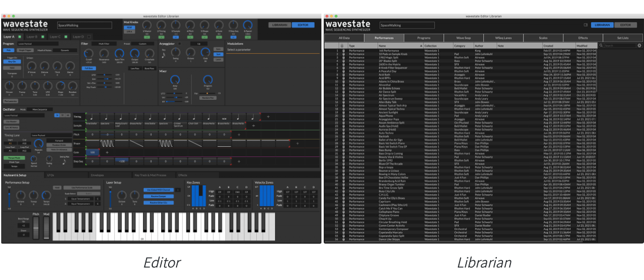
Task: Click the Arpeggiator Swing knob
Action: coord(176,52)
